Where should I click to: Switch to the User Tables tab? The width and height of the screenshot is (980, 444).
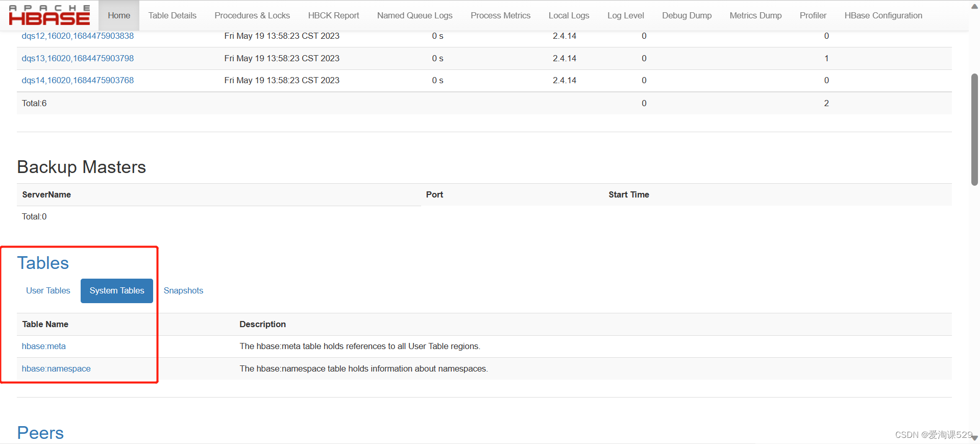pyautogui.click(x=48, y=290)
